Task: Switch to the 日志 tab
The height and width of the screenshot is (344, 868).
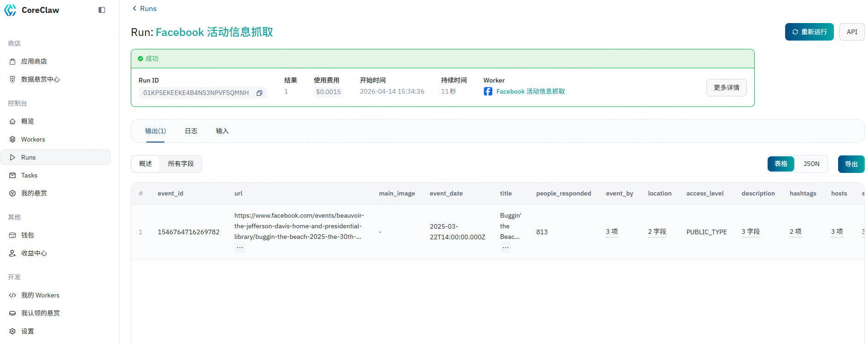Action: click(x=191, y=131)
